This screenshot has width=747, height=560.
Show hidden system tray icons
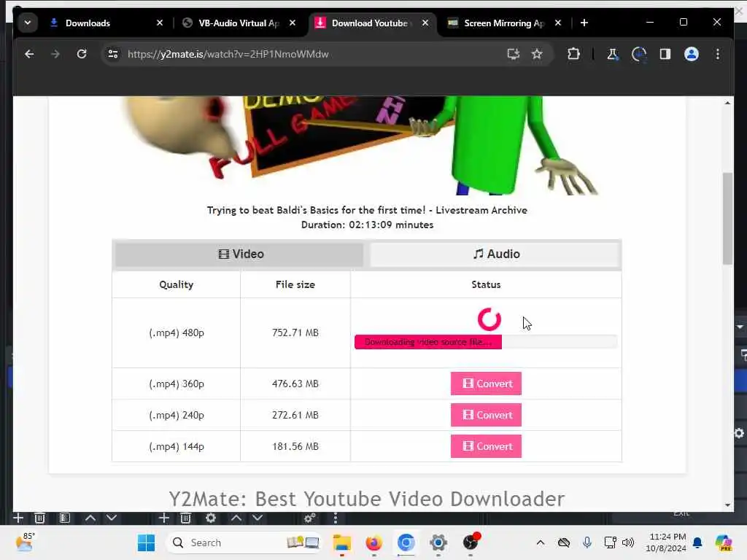[x=541, y=542]
